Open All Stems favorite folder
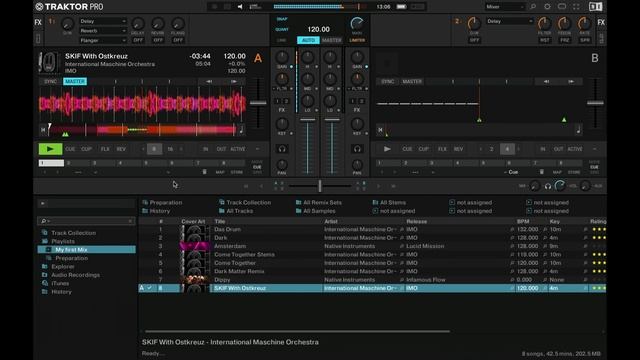 tap(389, 202)
